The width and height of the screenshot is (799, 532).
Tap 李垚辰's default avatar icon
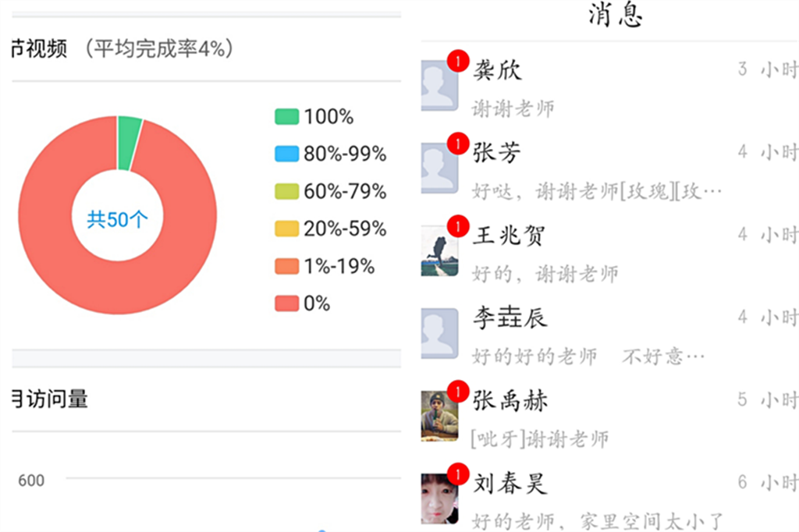click(x=439, y=333)
